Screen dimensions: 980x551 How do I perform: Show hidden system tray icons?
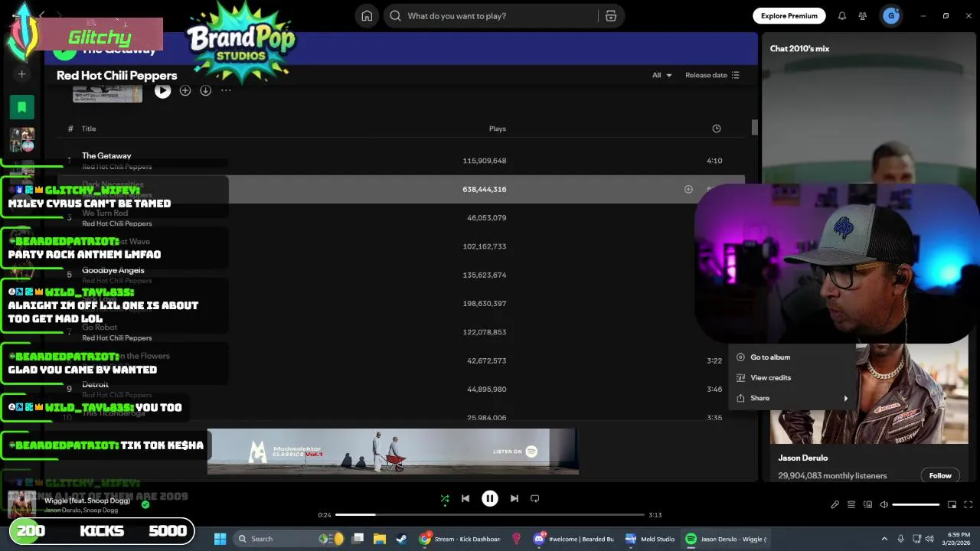884,539
